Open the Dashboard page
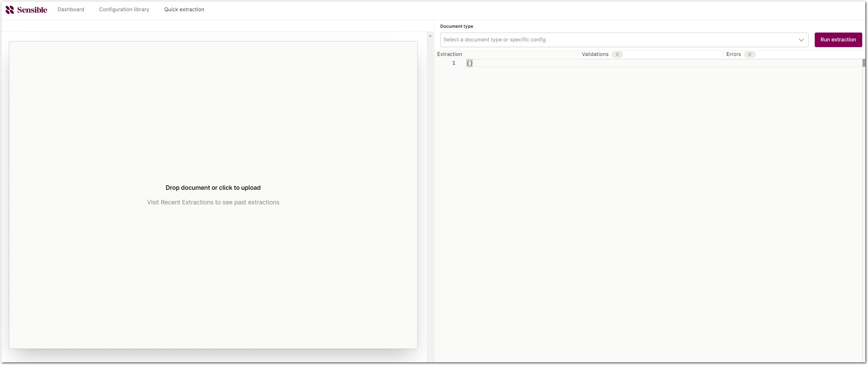868x365 pixels. [x=71, y=9]
